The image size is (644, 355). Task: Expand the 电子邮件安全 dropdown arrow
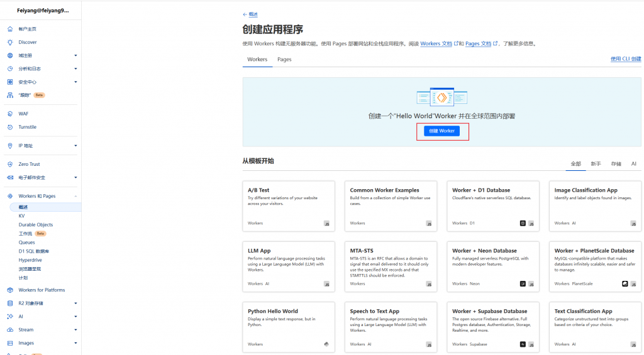click(75, 178)
